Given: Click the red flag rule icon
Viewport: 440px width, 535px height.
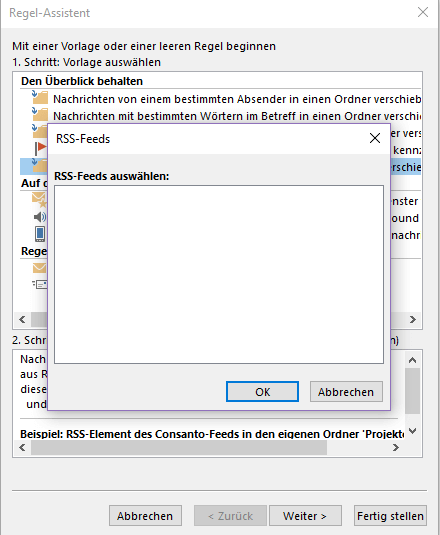Looking at the screenshot, I should point(41,148).
